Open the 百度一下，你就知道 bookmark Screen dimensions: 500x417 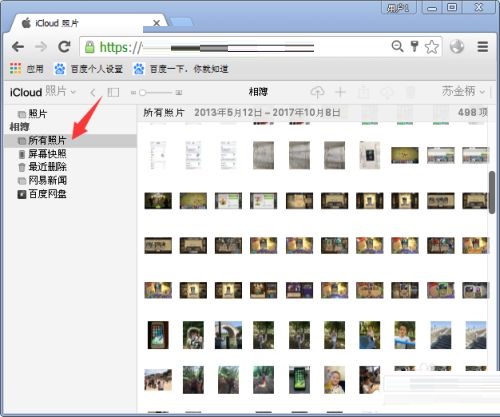[x=181, y=69]
